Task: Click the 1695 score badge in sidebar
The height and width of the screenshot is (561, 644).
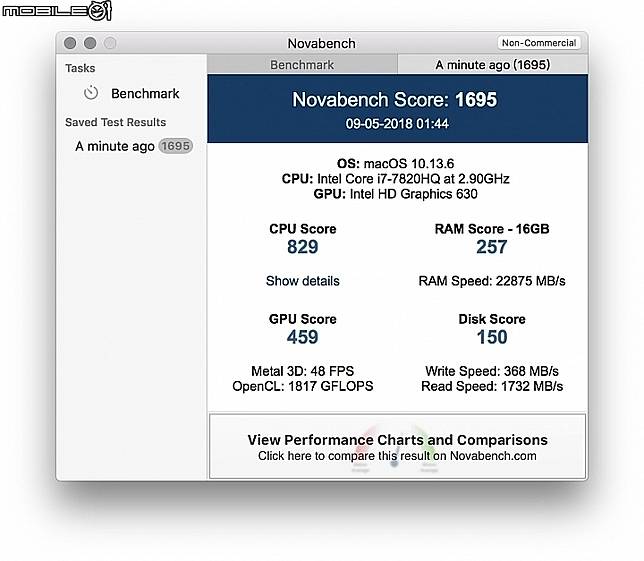Action: 175,146
